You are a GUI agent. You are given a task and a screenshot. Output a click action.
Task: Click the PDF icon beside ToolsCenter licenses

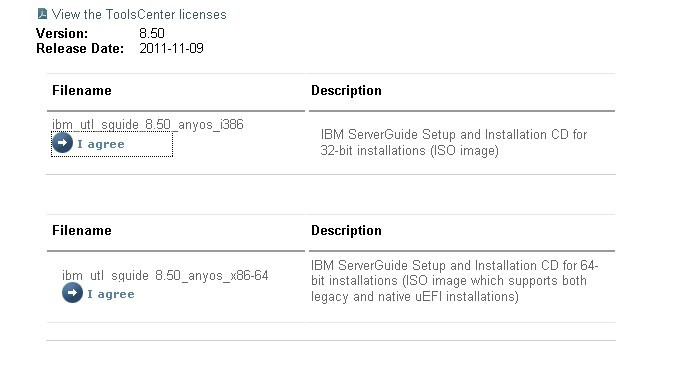42,14
